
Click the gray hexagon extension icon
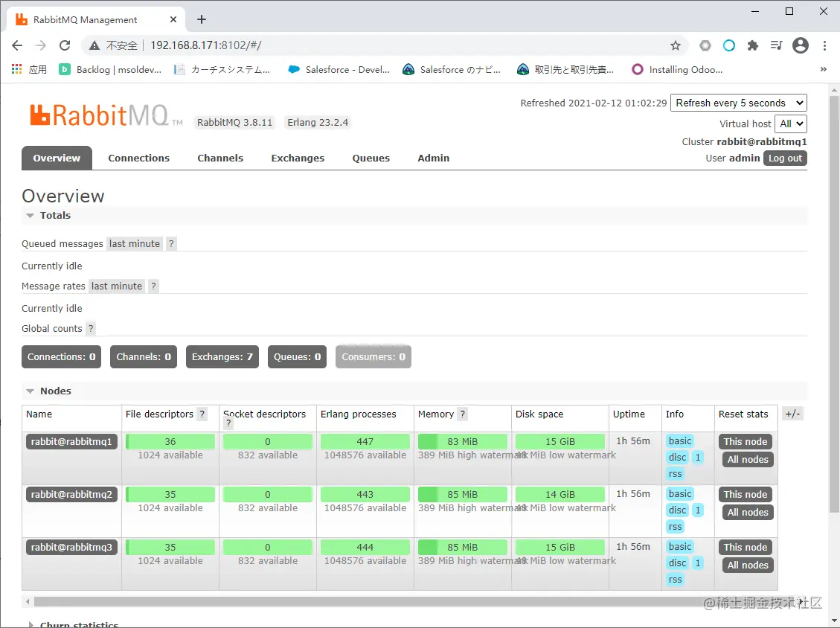coord(705,45)
